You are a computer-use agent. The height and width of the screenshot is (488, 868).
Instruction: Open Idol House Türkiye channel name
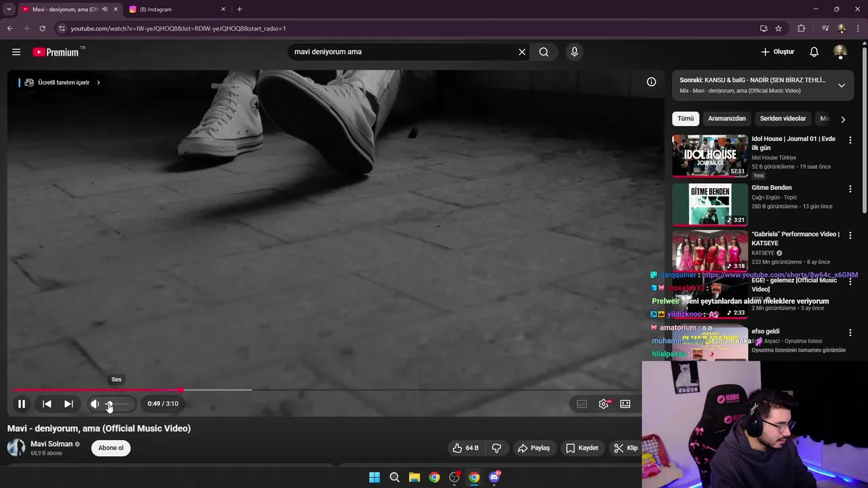[x=774, y=158]
